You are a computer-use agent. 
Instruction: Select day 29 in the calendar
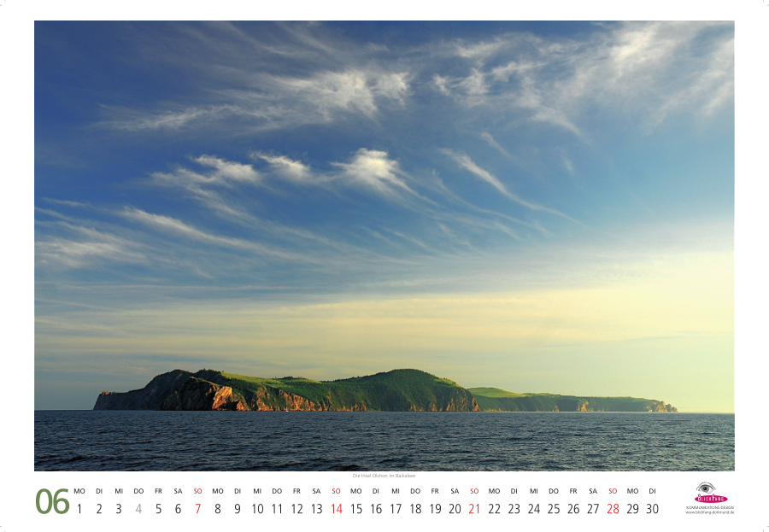(632, 509)
